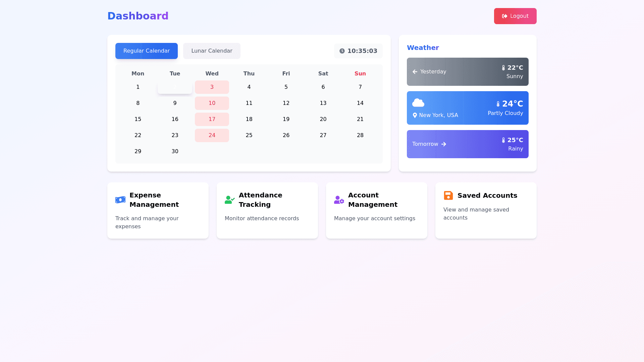Select the Regular Calendar tab
Viewport: 644px width, 362px height.
146,51
